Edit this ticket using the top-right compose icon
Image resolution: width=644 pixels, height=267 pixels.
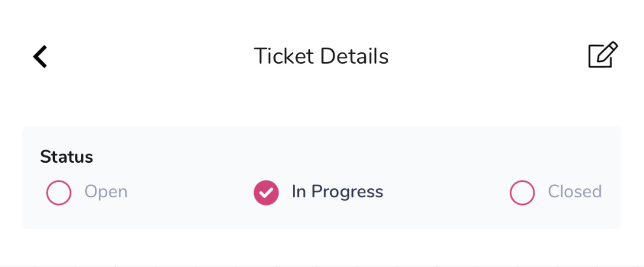tap(603, 55)
